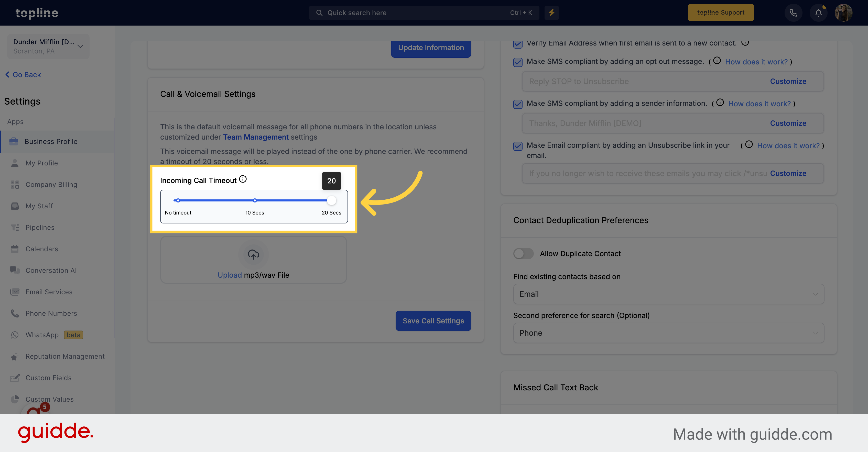The image size is (868, 452).
Task: Click the Go Back link
Action: (x=23, y=75)
